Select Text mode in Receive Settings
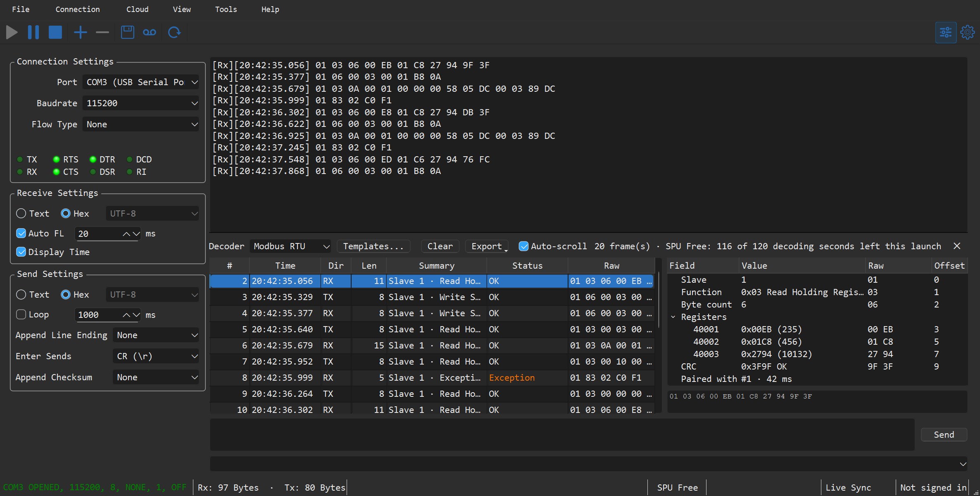The width and height of the screenshot is (980, 496). 32,214
